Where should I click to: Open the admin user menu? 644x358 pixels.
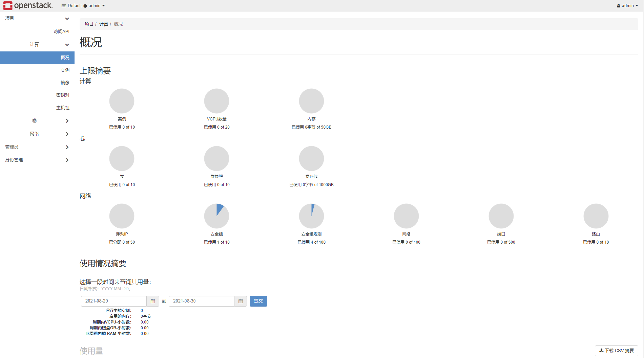coord(627,6)
